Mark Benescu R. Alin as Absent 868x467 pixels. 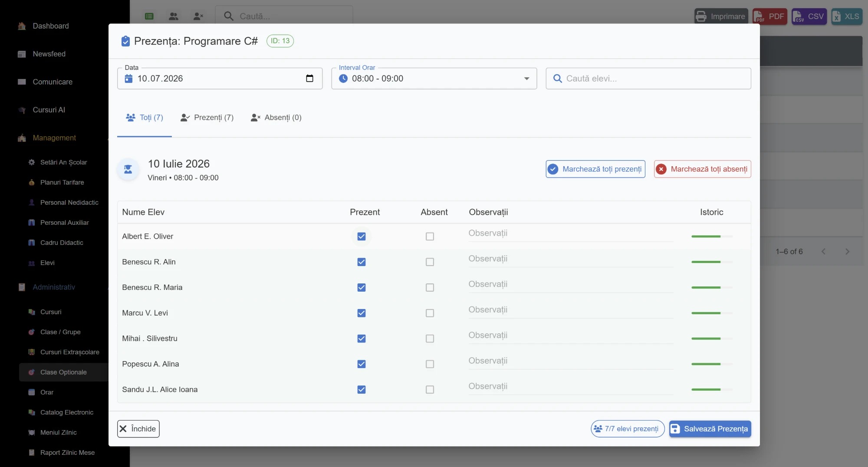430,262
